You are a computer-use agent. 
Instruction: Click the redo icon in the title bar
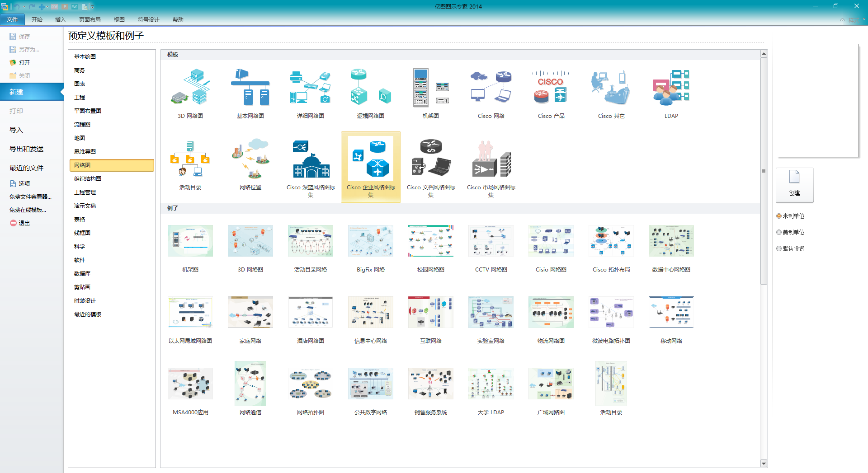point(32,7)
